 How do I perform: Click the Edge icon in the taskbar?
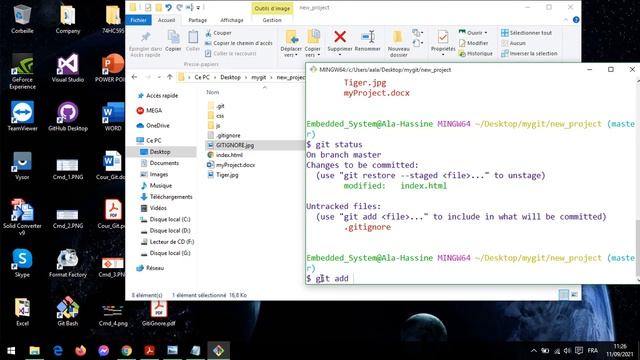click(58, 351)
